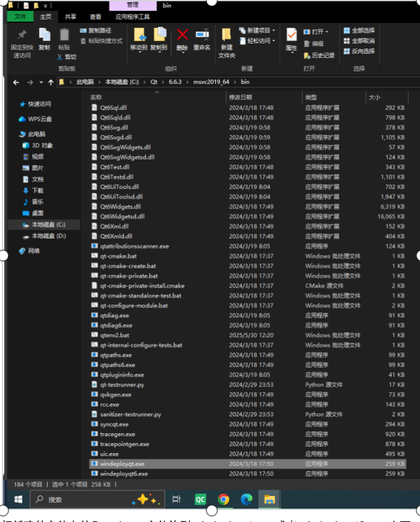Open the recent locations dropdown arrow
Screen dimensions: 420x522
41,82
